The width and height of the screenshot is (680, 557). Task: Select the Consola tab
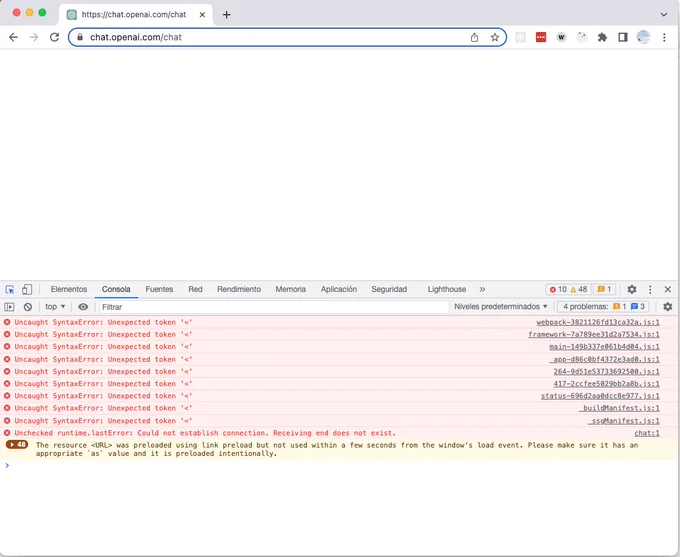(116, 289)
